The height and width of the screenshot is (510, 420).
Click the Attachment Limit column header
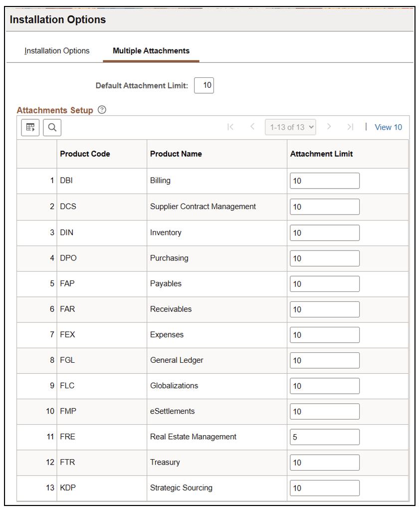321,154
